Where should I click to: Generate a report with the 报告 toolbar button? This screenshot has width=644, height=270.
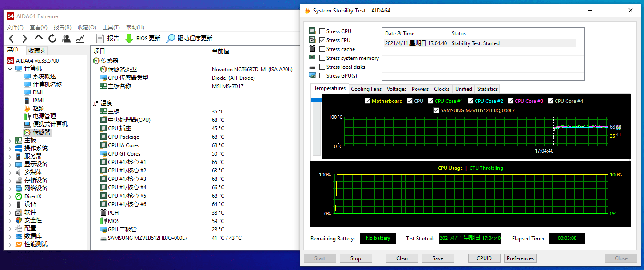point(107,39)
